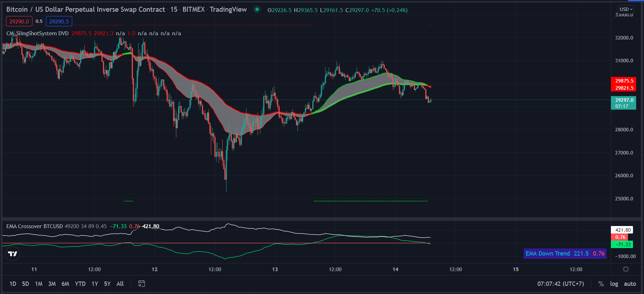Select the 1D time range

tap(13, 284)
